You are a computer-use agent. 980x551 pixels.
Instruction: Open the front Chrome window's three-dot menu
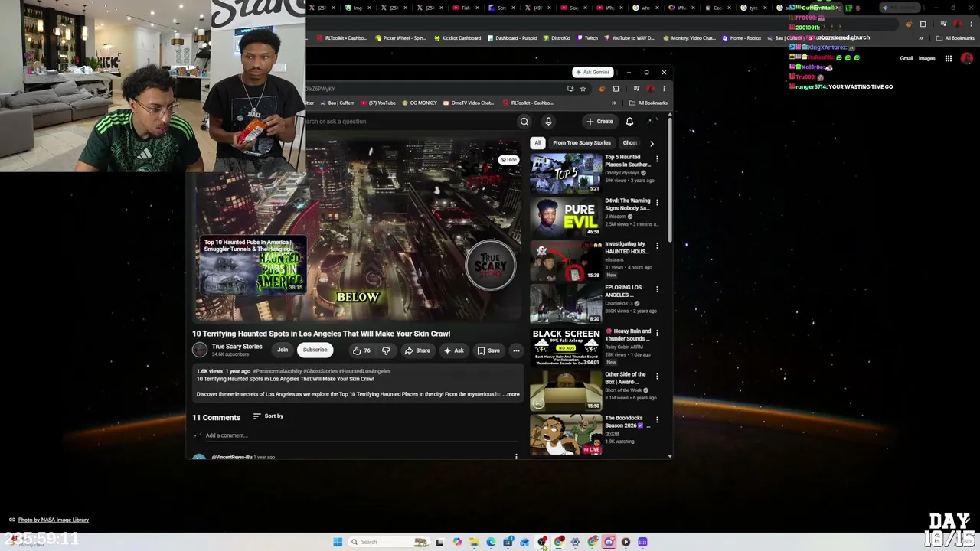[x=664, y=89]
